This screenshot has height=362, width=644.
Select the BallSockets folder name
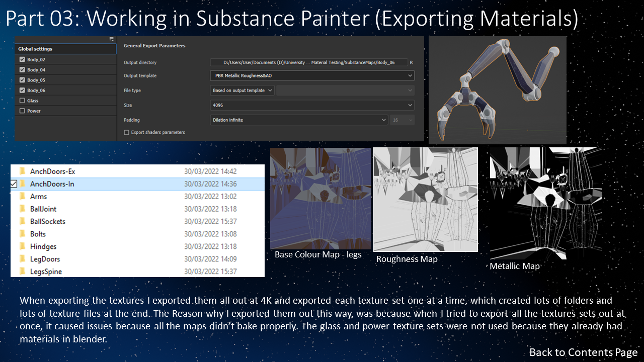48,221
